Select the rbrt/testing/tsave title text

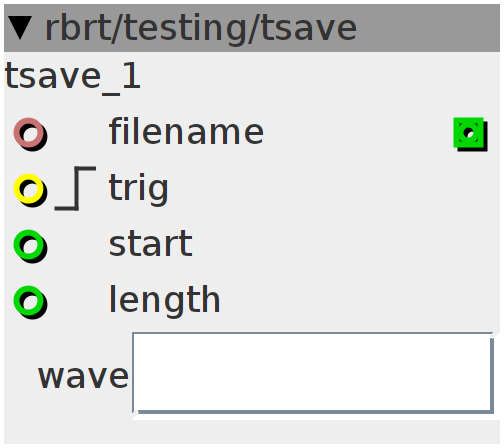pyautogui.click(x=201, y=29)
